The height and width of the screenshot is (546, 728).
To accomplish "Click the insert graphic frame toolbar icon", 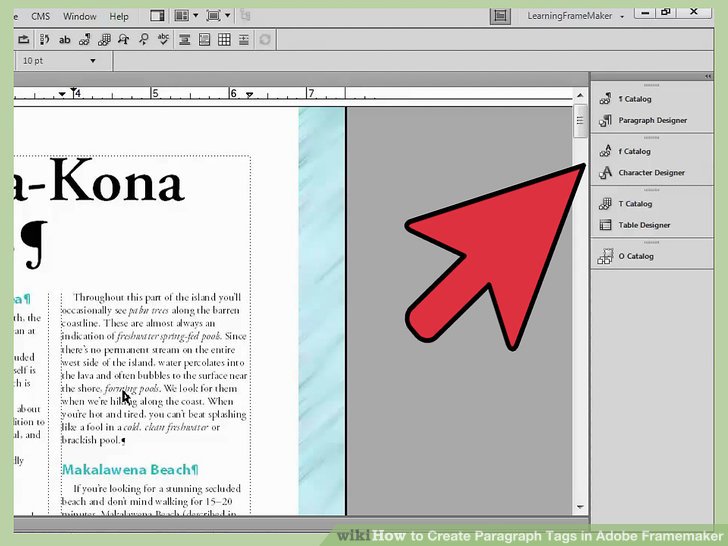I will [x=204, y=39].
